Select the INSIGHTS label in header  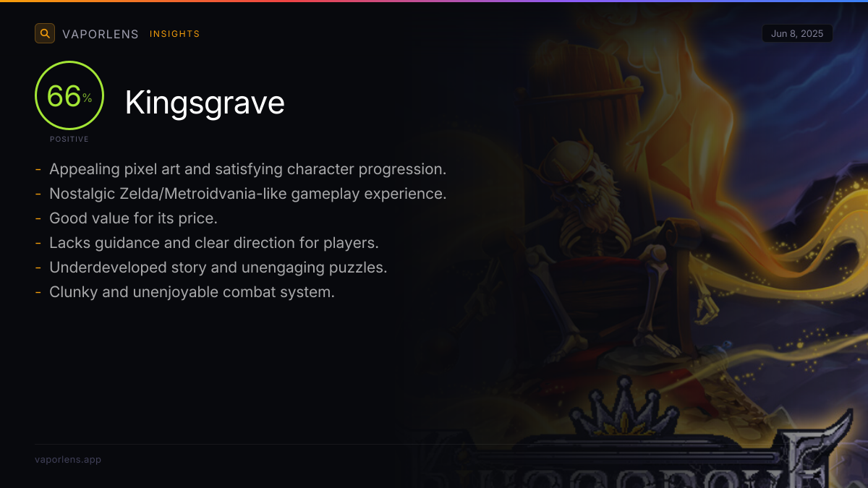pyautogui.click(x=175, y=34)
